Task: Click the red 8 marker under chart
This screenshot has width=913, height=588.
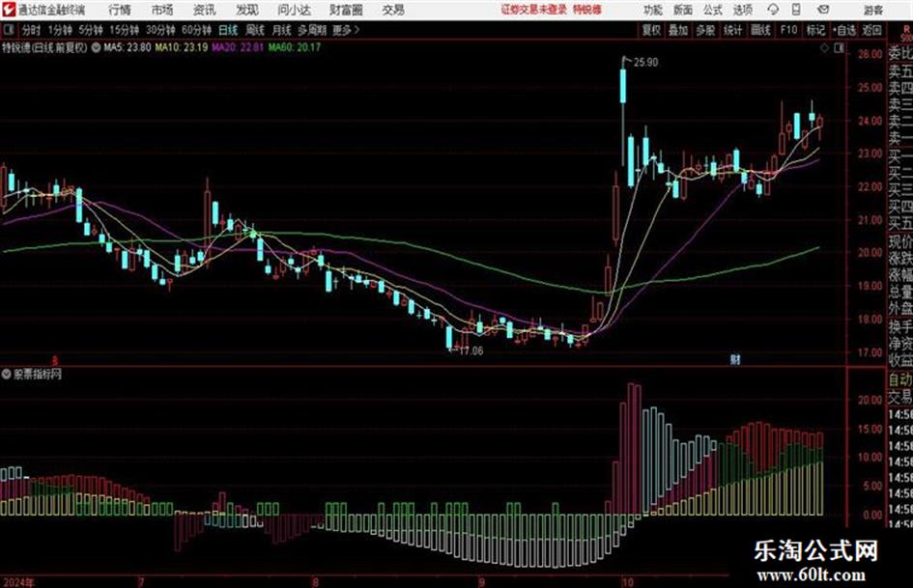Action: pyautogui.click(x=55, y=361)
